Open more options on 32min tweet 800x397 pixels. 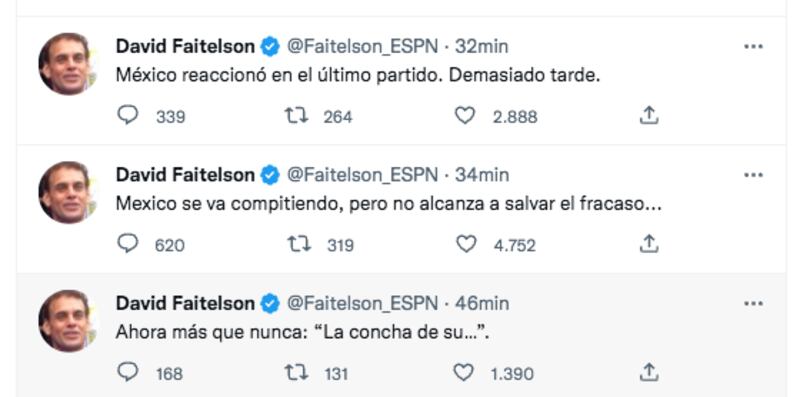tap(753, 46)
